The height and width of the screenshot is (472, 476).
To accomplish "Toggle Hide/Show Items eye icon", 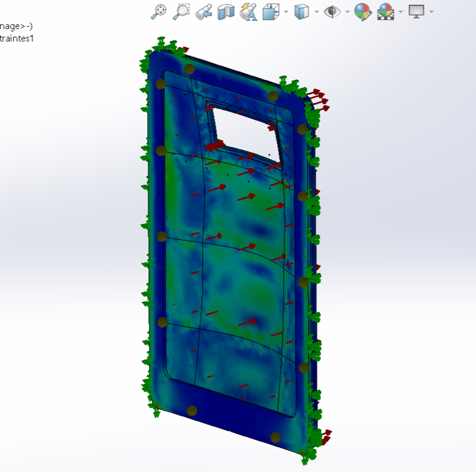I will point(332,12).
